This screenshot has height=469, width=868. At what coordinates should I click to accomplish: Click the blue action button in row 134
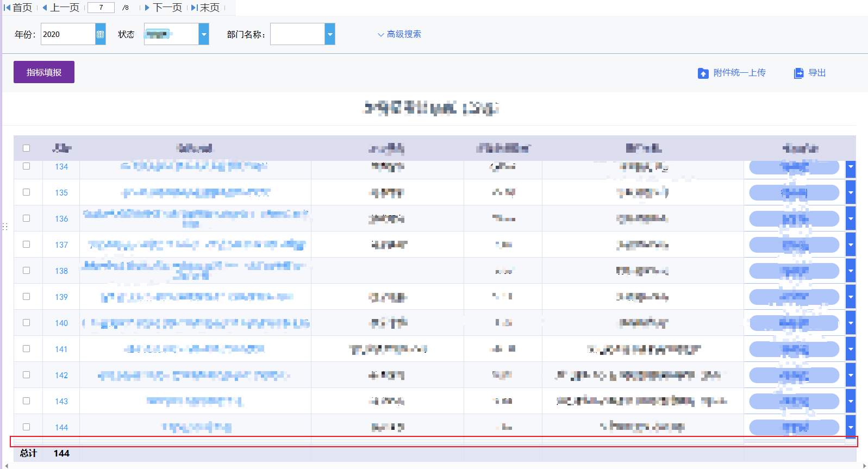point(794,167)
